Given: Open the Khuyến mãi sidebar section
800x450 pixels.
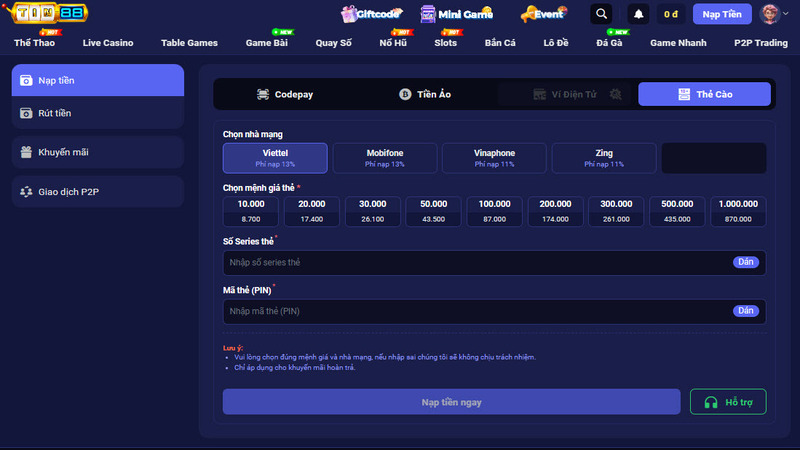Looking at the screenshot, I should pyautogui.click(x=98, y=152).
